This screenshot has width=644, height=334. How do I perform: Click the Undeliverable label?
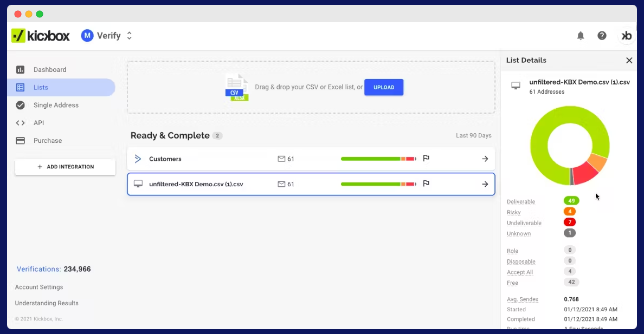point(524,223)
